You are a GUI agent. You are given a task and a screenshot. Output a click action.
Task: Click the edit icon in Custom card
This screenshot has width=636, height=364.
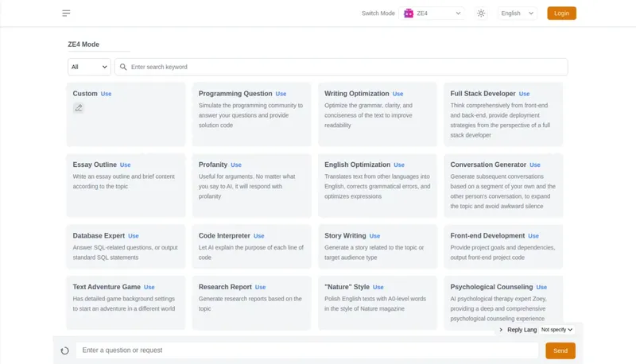point(78,107)
